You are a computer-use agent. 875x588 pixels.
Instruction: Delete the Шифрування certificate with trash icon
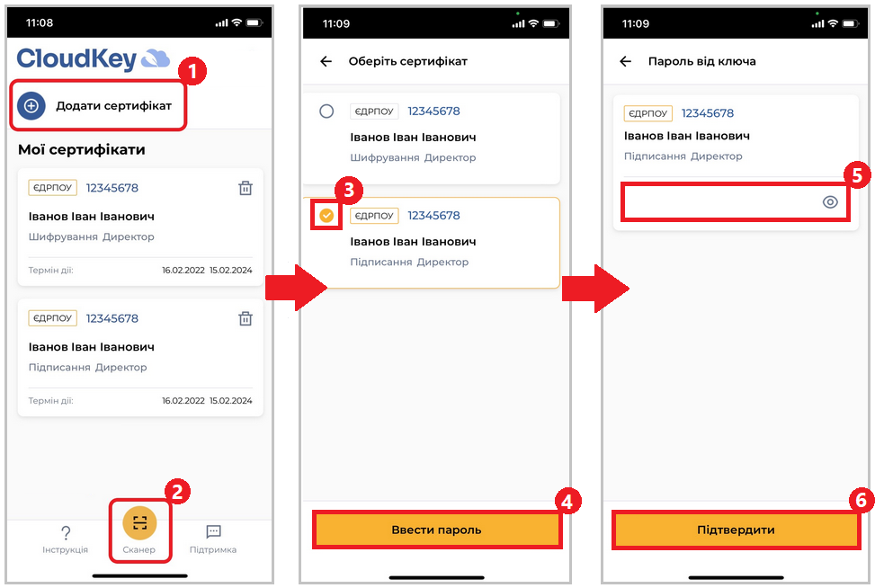[x=246, y=188]
